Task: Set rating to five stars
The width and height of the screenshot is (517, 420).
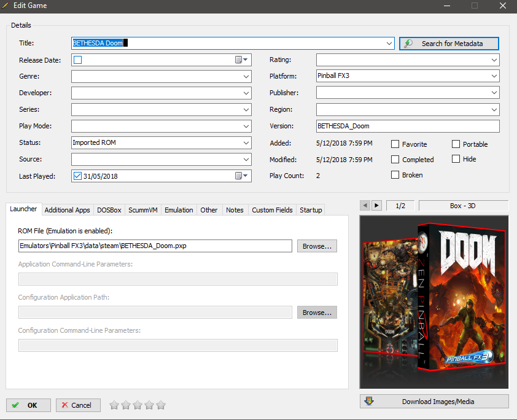Action: pos(161,405)
